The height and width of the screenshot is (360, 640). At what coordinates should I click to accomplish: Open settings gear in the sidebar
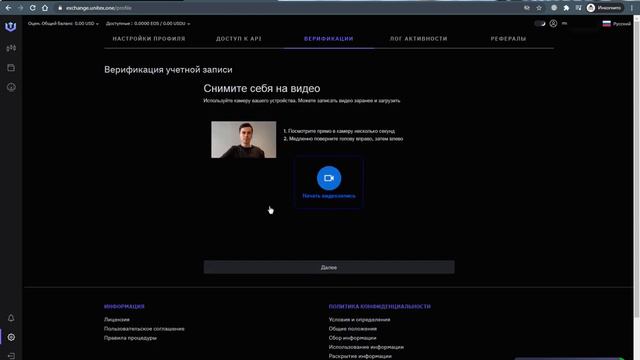point(11,337)
